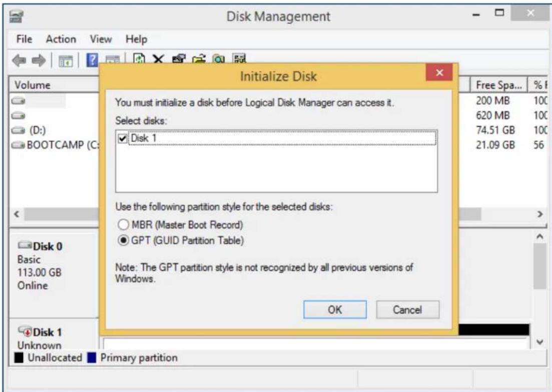Viewport: 552px width, 392px height.
Task: Confirm with the OK button
Action: coord(335,309)
